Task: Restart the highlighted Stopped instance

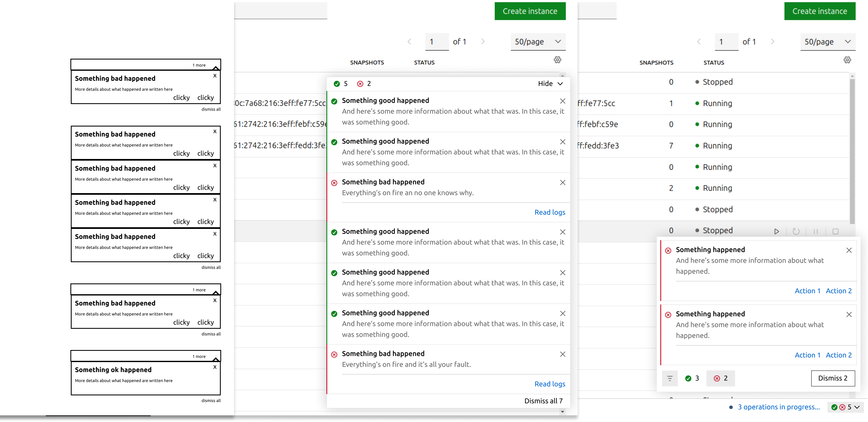Action: tap(796, 231)
